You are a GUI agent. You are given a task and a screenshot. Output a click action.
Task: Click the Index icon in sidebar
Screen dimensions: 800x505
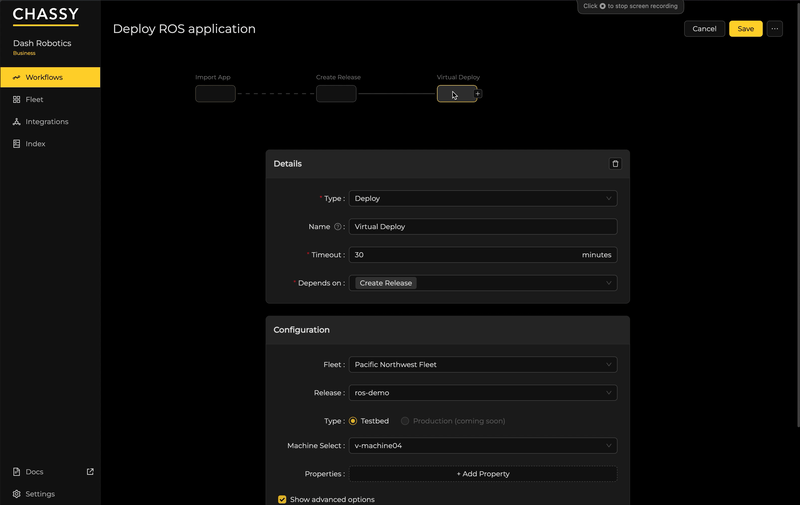tap(16, 144)
